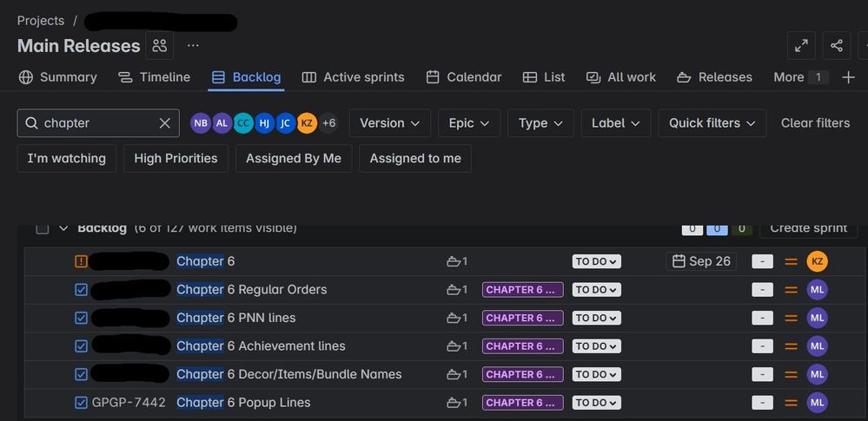868x421 pixels.
Task: Click ML avatar on Chapter 6 Popup Lines row
Action: point(817,402)
